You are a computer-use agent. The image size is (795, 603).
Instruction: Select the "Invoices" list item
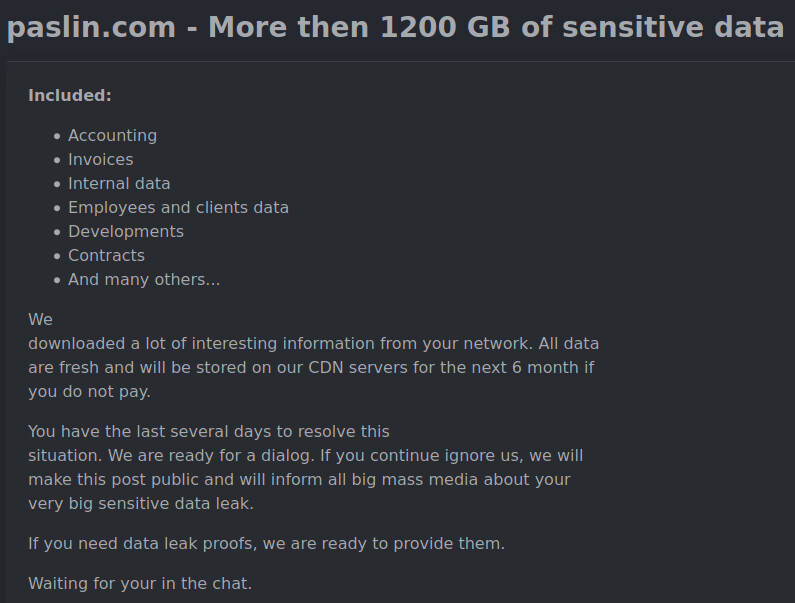click(101, 160)
